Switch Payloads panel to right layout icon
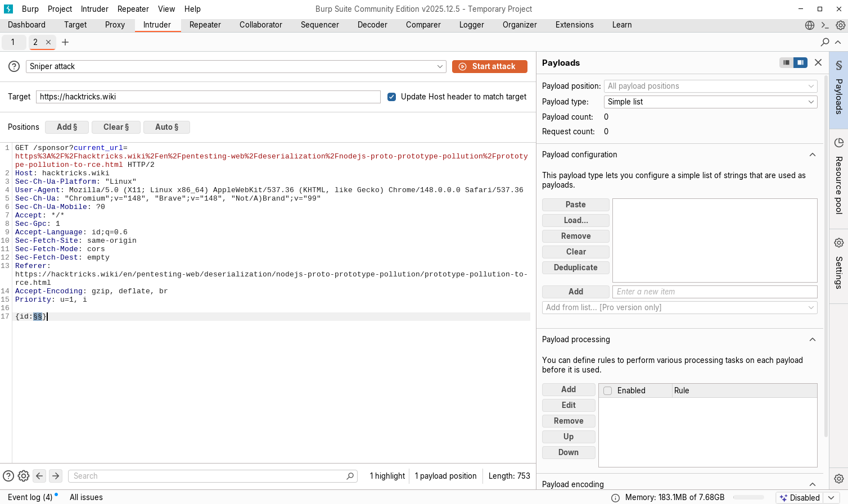 [x=800, y=63]
